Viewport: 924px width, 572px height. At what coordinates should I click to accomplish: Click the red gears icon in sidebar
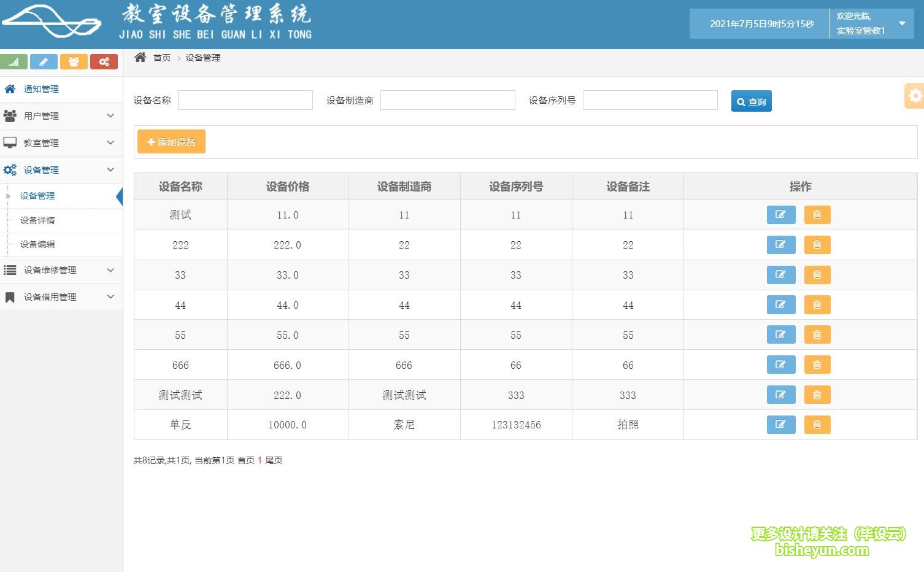[x=104, y=61]
